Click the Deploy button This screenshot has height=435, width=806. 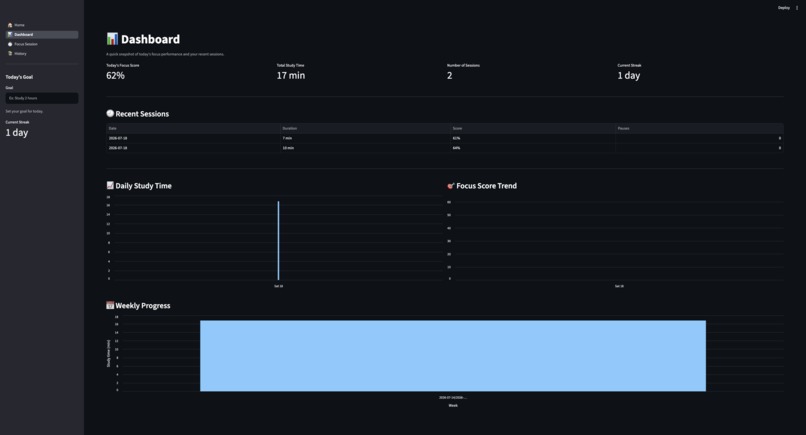[x=783, y=8]
